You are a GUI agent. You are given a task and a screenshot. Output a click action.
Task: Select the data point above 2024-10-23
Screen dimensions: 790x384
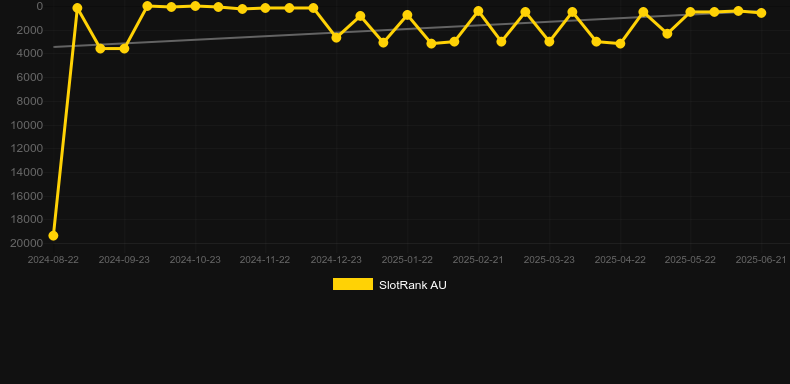coord(195,6)
